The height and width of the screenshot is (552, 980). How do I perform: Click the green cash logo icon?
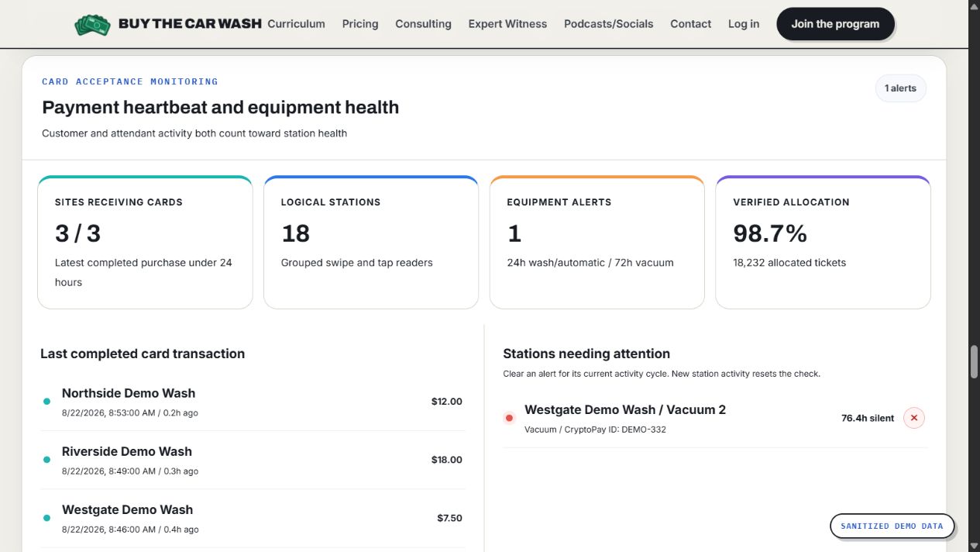(x=93, y=24)
